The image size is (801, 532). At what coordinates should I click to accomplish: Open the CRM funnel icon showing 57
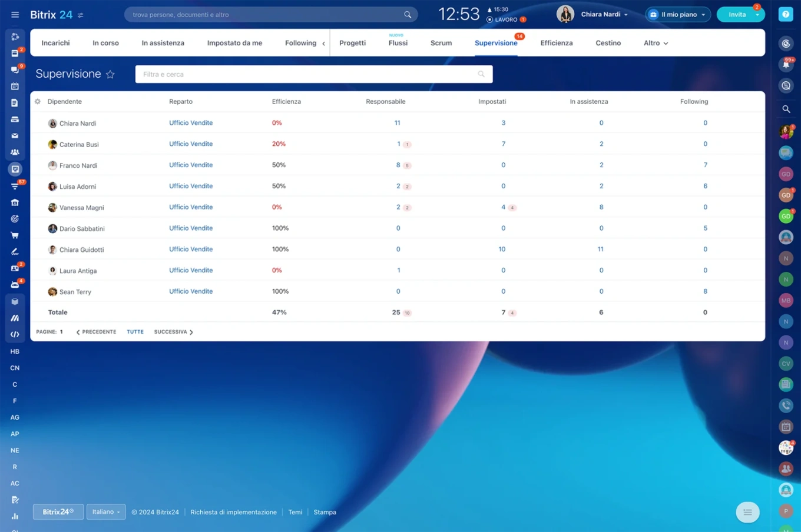pos(15,185)
